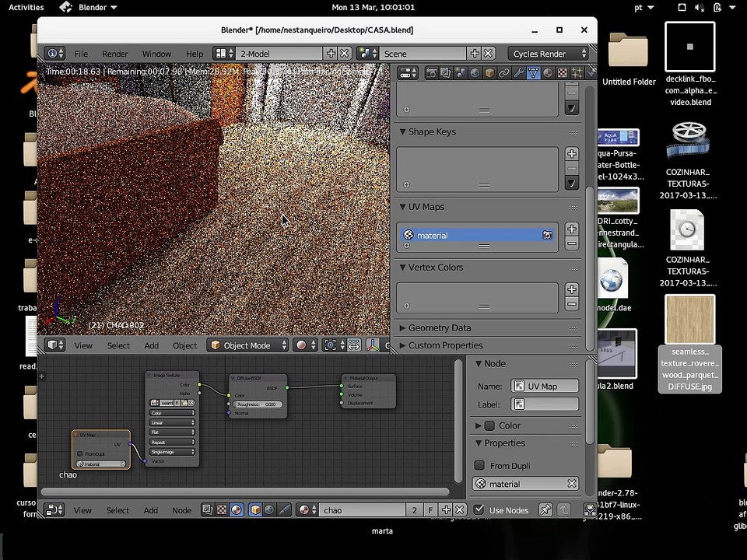The height and width of the screenshot is (560, 747).
Task: Toggle fake user F button for chao
Action: tap(430, 510)
